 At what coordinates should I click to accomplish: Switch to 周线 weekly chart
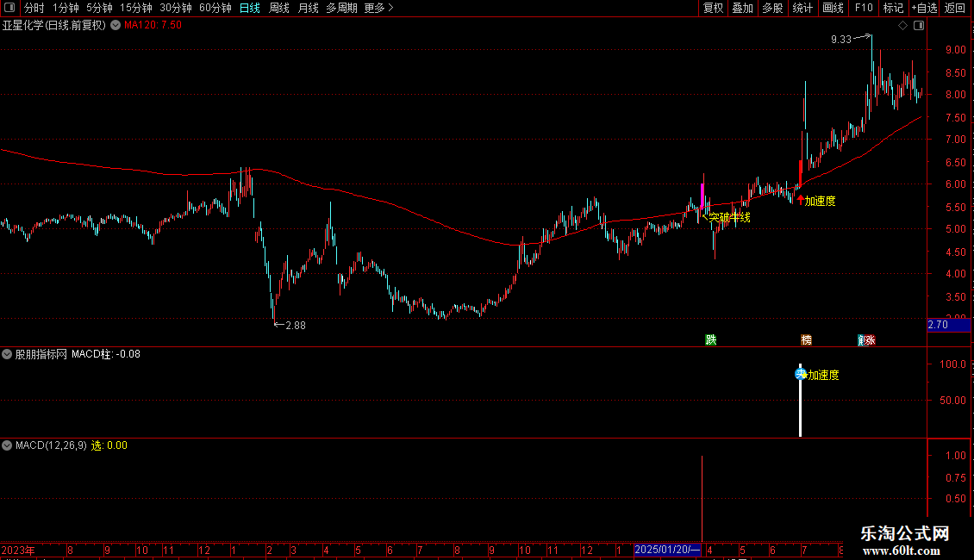coord(279,8)
